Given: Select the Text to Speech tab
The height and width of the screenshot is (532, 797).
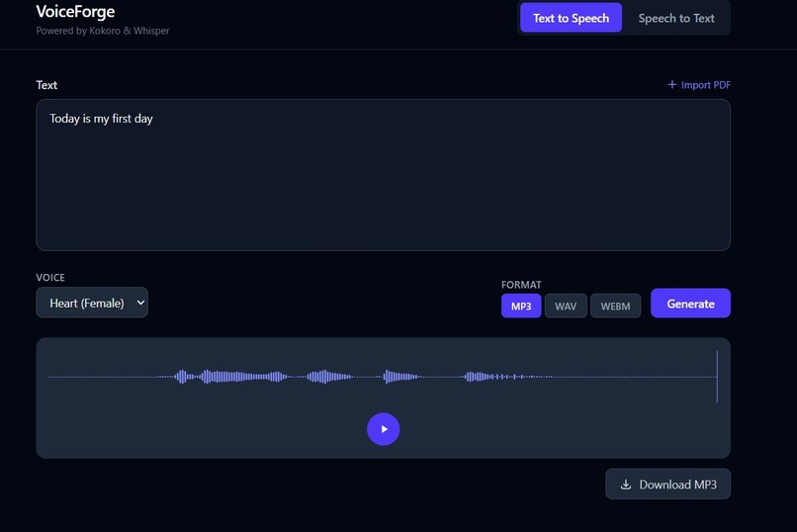Looking at the screenshot, I should pos(571,18).
